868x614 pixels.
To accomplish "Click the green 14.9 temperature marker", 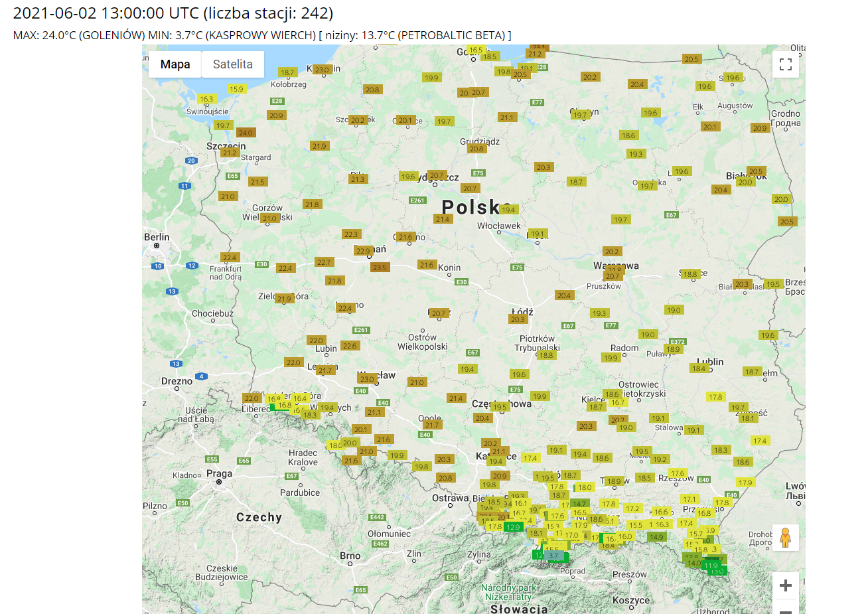I will [x=656, y=537].
